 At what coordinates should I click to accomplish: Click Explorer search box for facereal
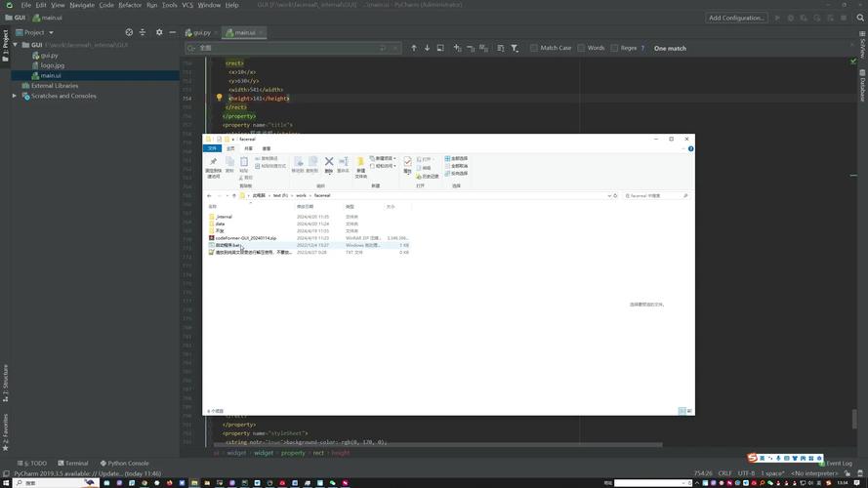pyautogui.click(x=656, y=196)
